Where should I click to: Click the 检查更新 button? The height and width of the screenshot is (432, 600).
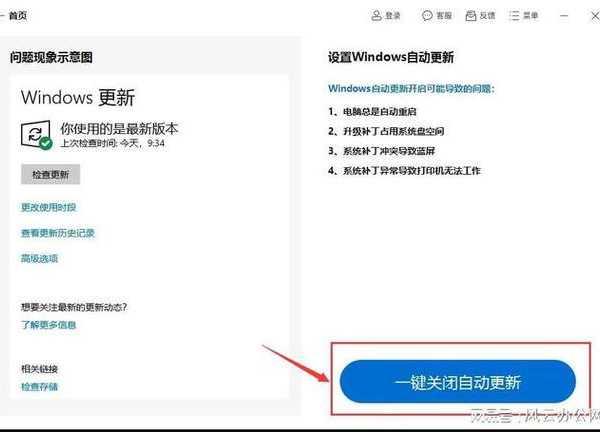51,175
